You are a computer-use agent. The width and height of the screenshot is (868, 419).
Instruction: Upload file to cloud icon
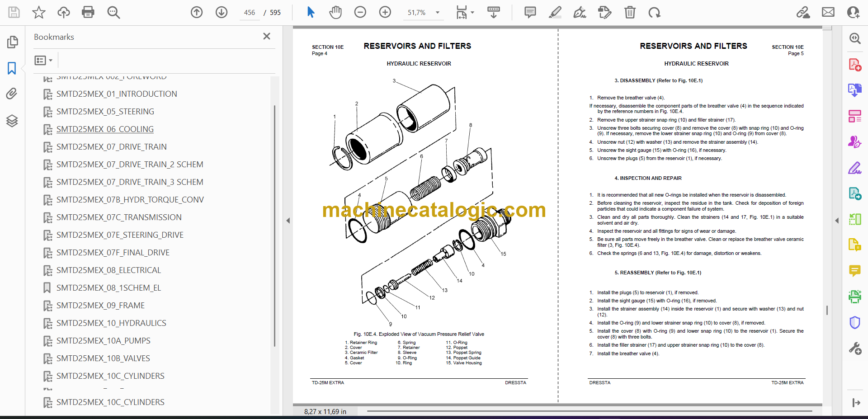[64, 12]
